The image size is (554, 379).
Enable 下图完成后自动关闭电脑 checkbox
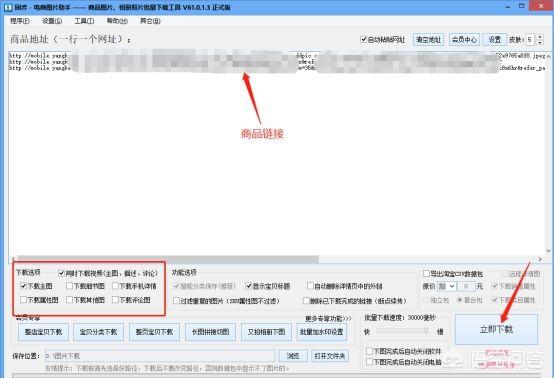(x=369, y=362)
